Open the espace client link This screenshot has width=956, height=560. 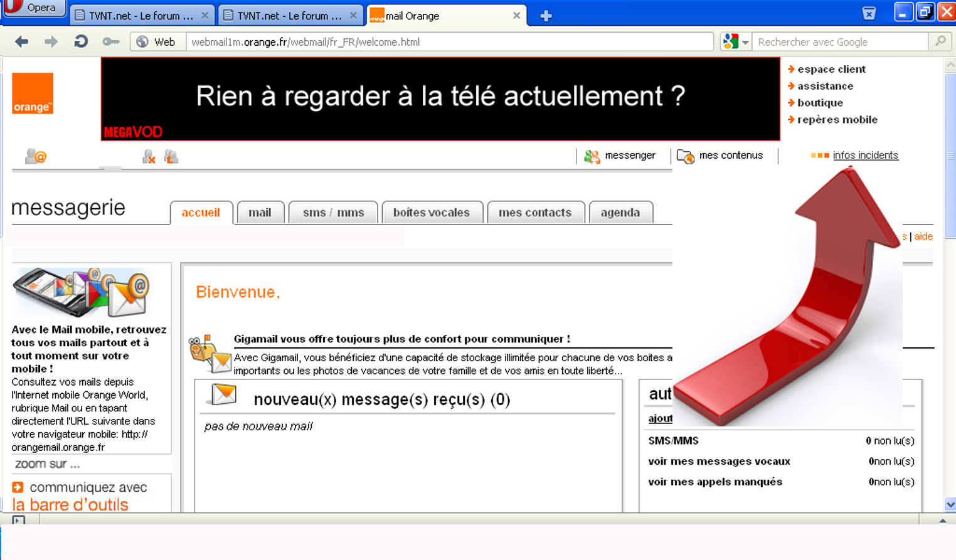click(x=831, y=69)
